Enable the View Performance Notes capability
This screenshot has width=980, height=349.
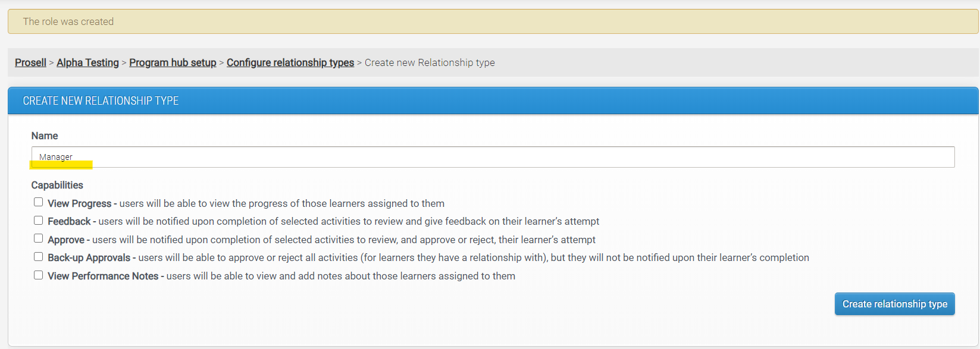coord(38,275)
